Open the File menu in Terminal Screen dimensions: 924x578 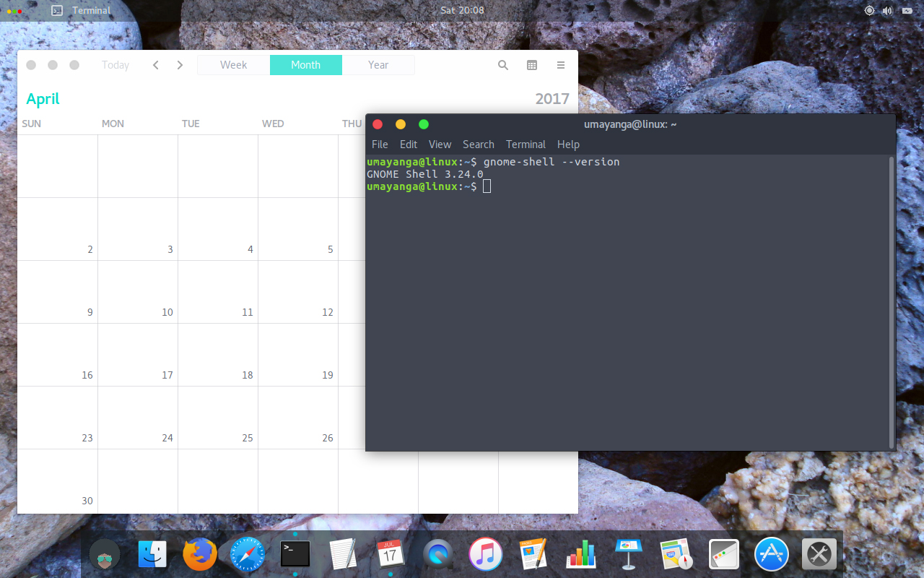[380, 144]
